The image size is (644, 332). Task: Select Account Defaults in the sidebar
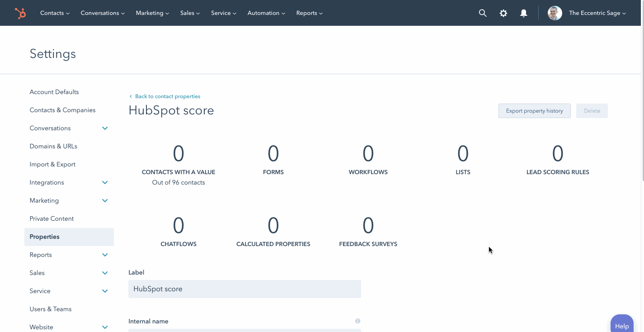pyautogui.click(x=54, y=92)
